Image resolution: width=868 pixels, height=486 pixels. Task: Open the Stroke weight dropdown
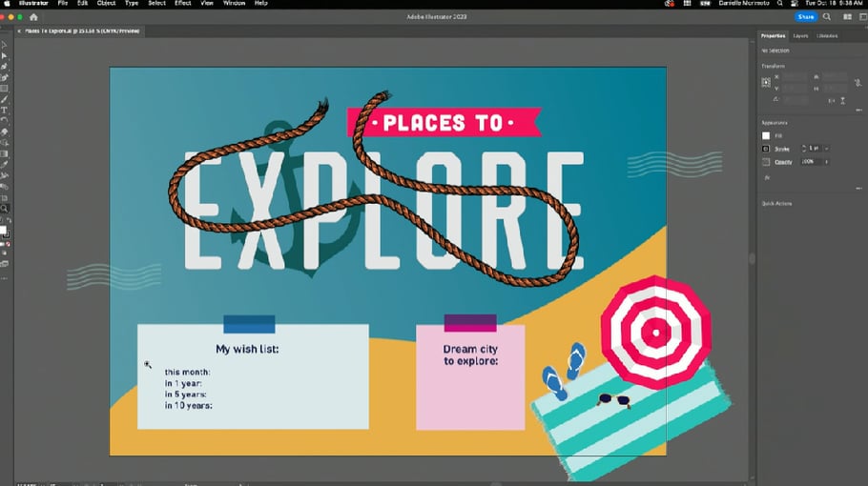click(826, 149)
